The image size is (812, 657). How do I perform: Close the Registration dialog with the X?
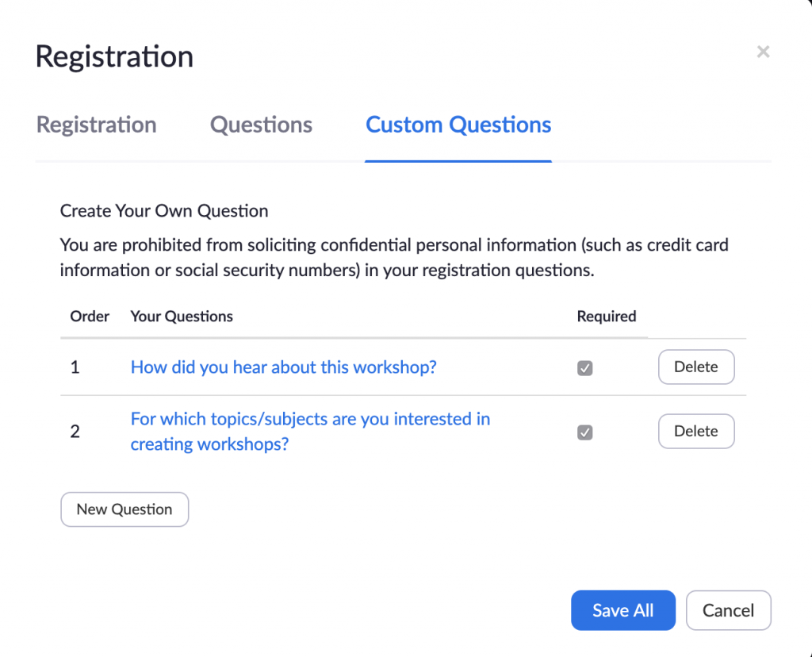point(763,52)
